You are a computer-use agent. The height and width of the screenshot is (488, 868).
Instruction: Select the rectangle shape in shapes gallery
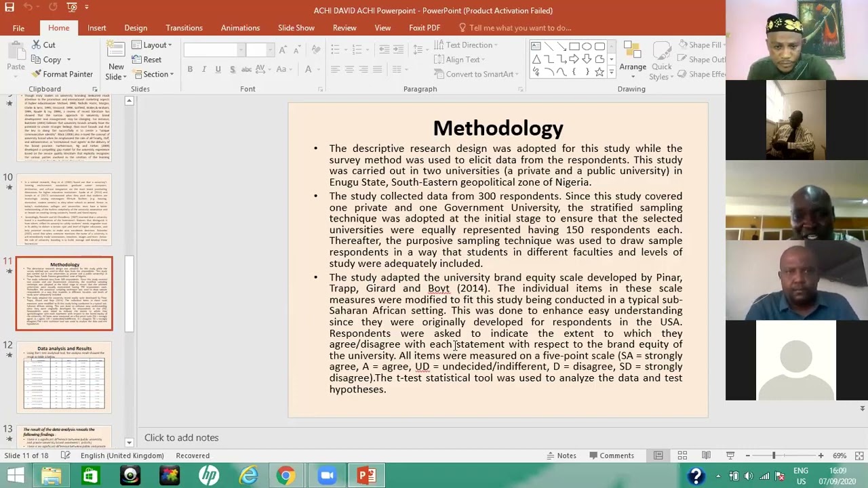pyautogui.click(x=574, y=46)
